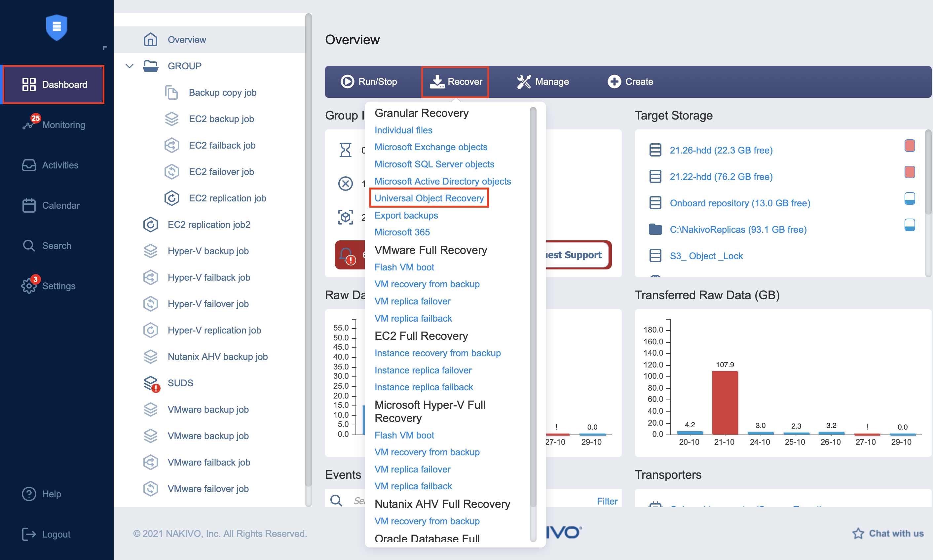
Task: Select the Overview home icon
Action: [x=150, y=40]
